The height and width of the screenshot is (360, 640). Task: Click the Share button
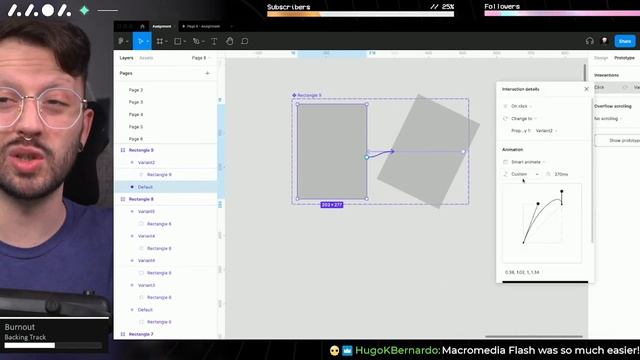coord(625,41)
